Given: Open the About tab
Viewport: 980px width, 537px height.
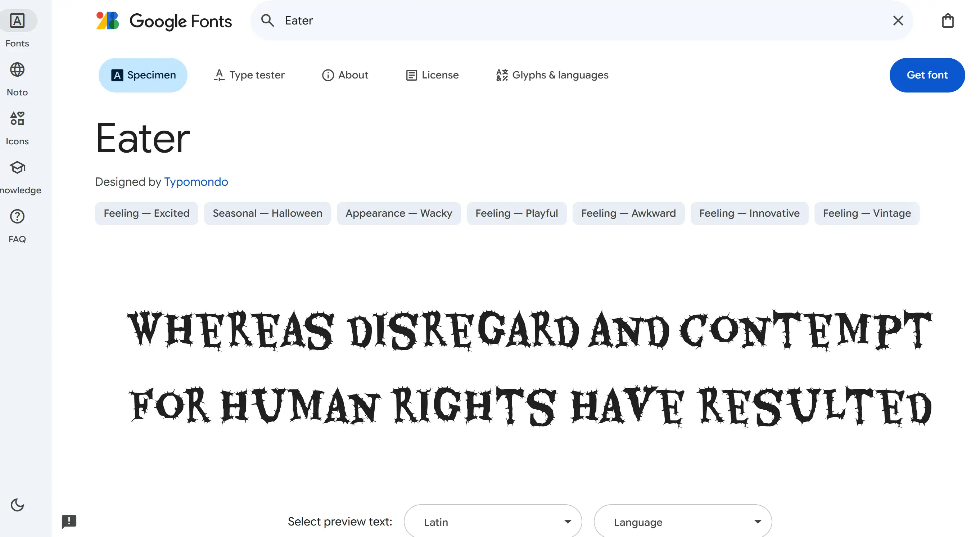Looking at the screenshot, I should [x=345, y=75].
